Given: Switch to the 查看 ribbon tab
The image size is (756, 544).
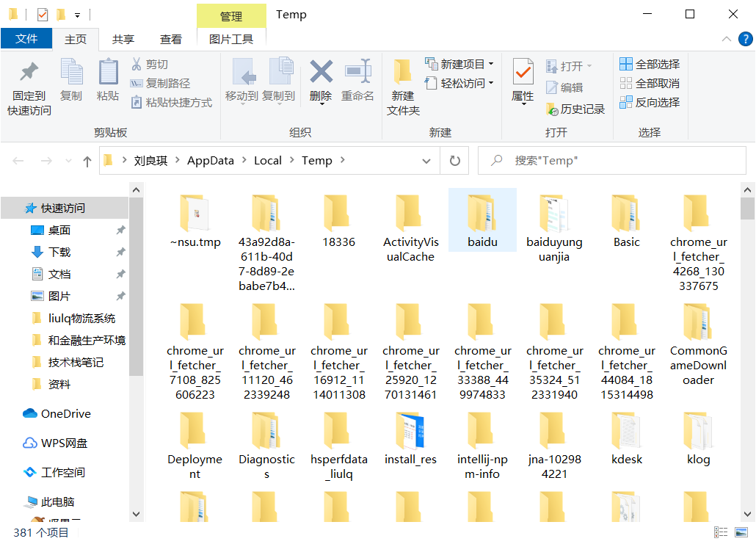Looking at the screenshot, I should (171, 39).
